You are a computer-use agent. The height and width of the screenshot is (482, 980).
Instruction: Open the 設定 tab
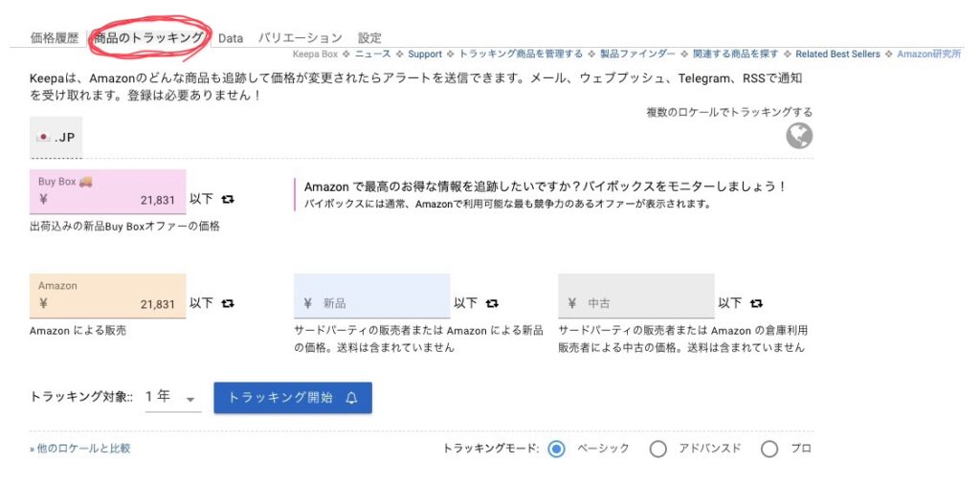(x=369, y=38)
